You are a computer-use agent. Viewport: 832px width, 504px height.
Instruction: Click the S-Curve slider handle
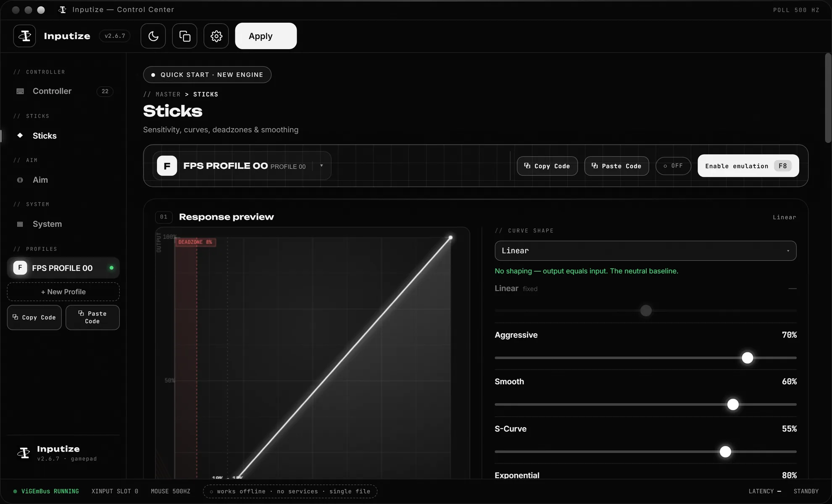point(725,452)
